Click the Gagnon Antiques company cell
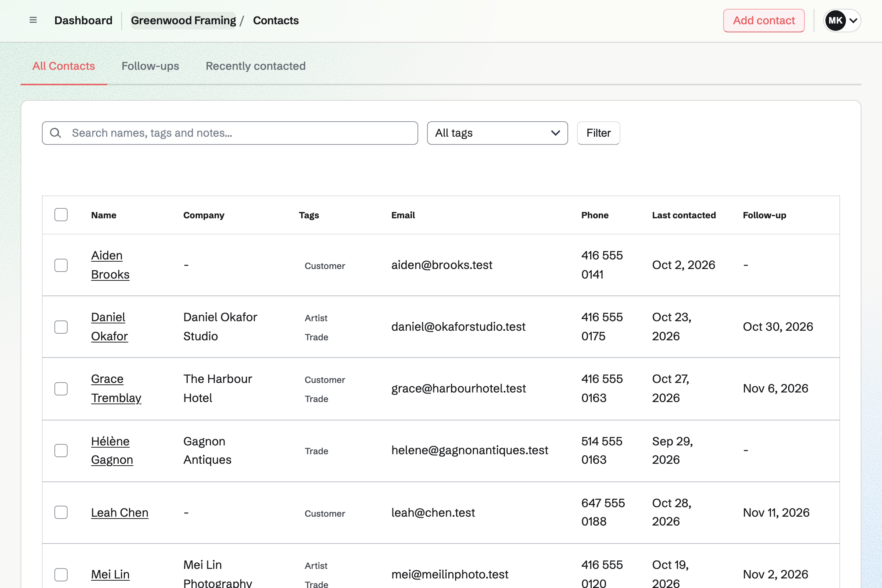The width and height of the screenshot is (882, 588). [x=207, y=451]
